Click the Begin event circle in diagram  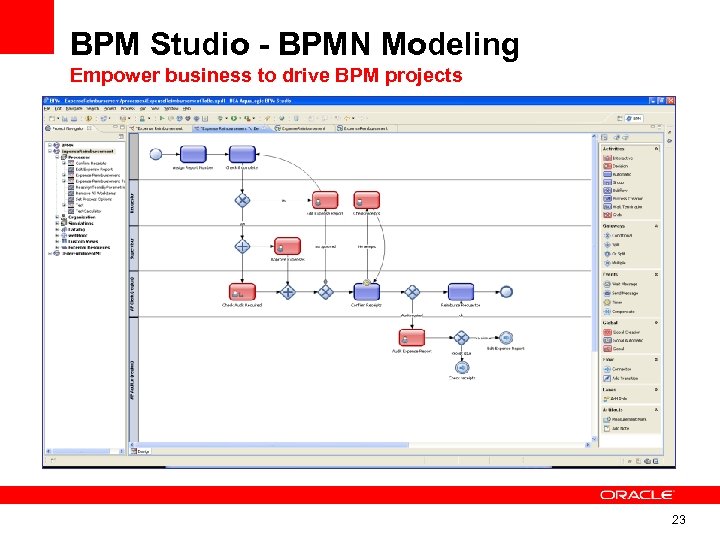click(156, 154)
